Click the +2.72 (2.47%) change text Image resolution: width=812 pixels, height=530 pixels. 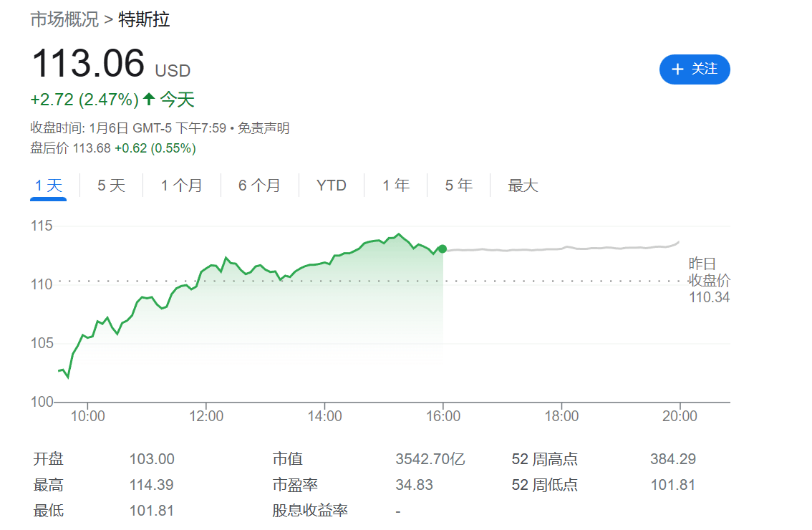pos(84,100)
